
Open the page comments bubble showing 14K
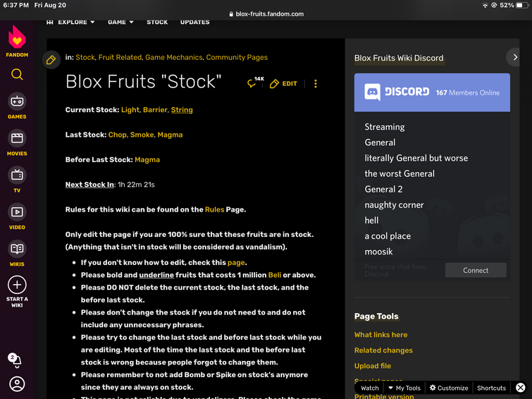[x=254, y=83]
